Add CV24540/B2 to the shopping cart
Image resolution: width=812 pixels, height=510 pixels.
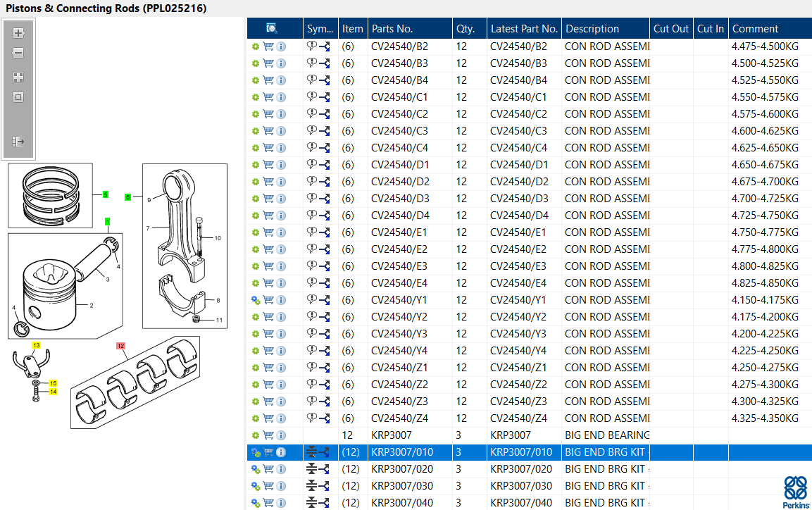(x=268, y=46)
